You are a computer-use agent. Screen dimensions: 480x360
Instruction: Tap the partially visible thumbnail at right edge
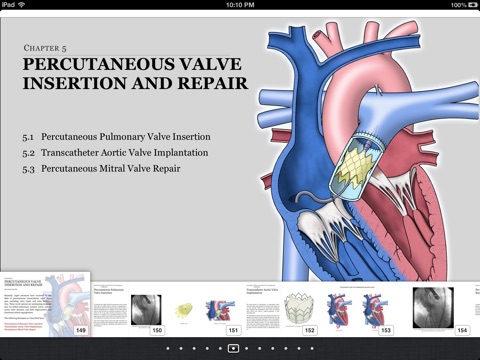coord(477,309)
